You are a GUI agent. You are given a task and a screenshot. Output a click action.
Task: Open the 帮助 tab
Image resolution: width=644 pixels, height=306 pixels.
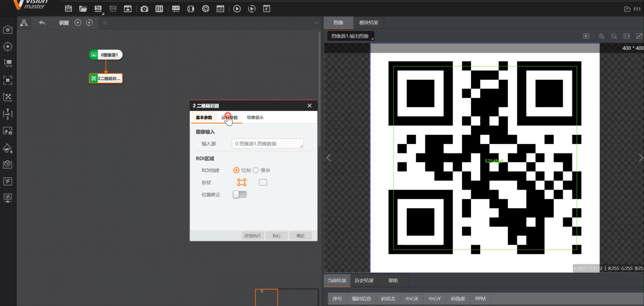point(393,281)
